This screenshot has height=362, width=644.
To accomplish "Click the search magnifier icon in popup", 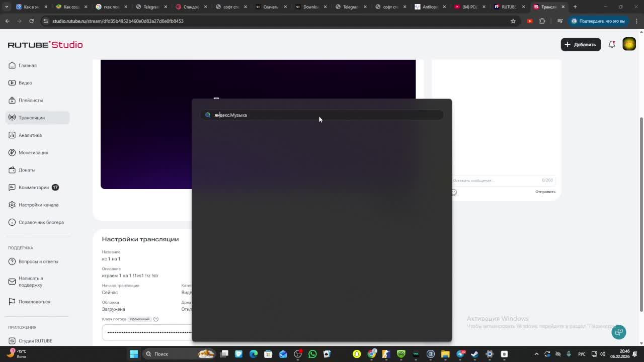I will (208, 115).
